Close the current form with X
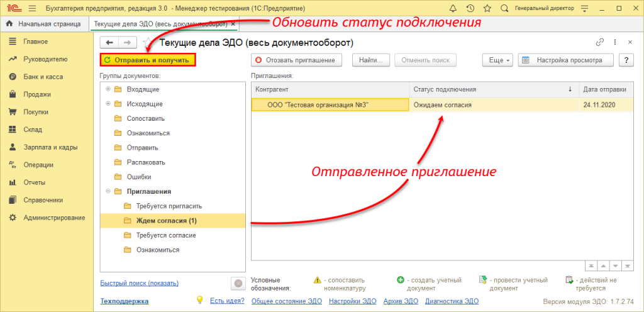 [630, 42]
